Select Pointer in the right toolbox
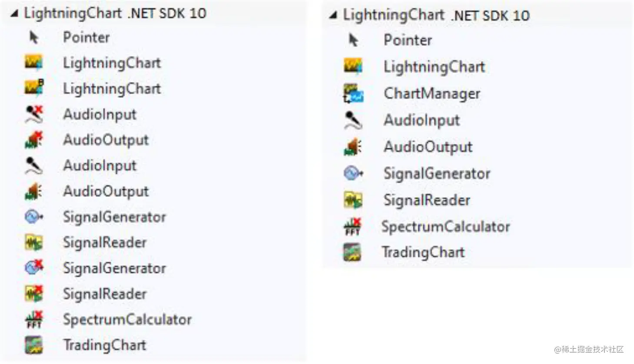Viewport: 634px width, 364px height. pos(407,40)
